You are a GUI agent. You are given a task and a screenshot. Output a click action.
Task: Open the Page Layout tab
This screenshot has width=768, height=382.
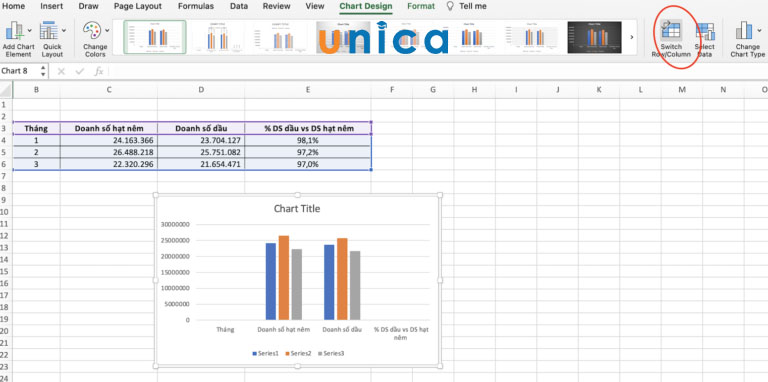tap(138, 6)
